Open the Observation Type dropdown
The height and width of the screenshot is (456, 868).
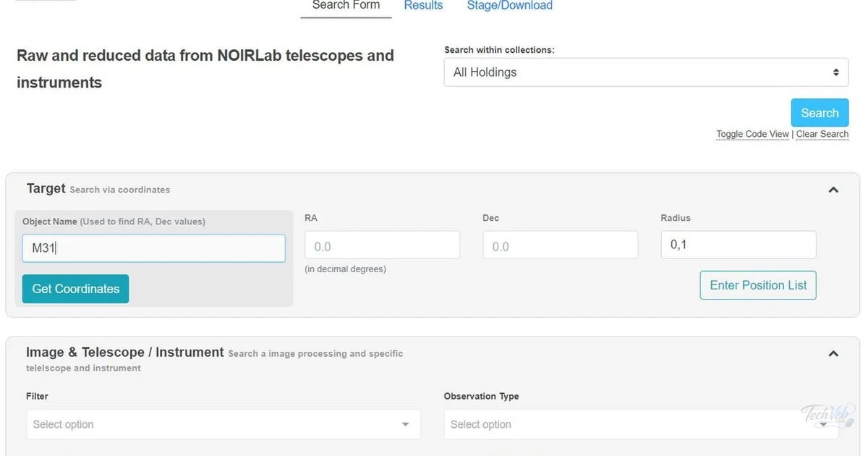642,424
